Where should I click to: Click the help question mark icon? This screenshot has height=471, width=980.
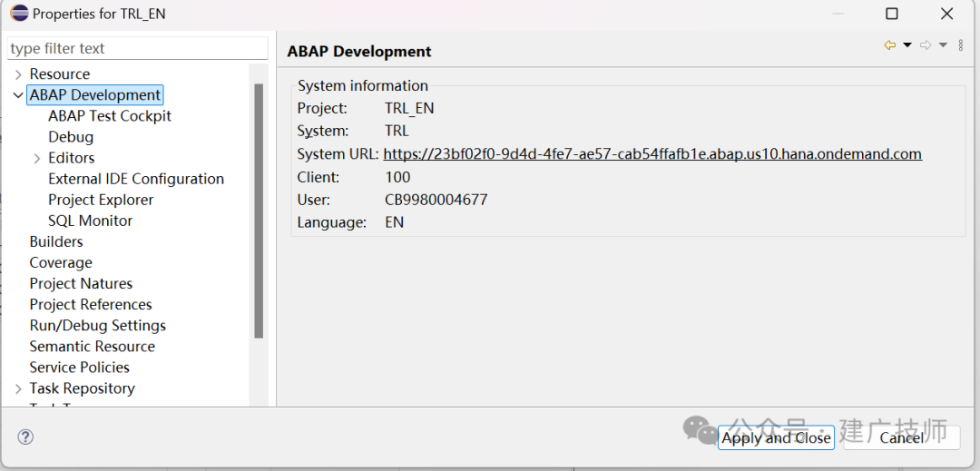[x=25, y=437]
